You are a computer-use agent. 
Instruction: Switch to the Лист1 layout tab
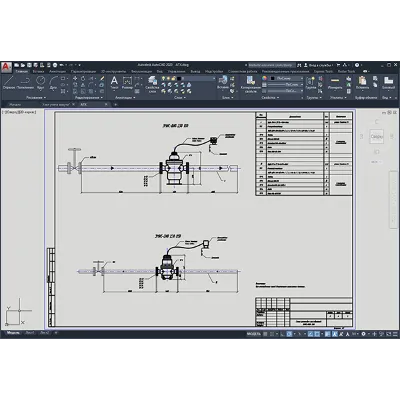pos(30,333)
